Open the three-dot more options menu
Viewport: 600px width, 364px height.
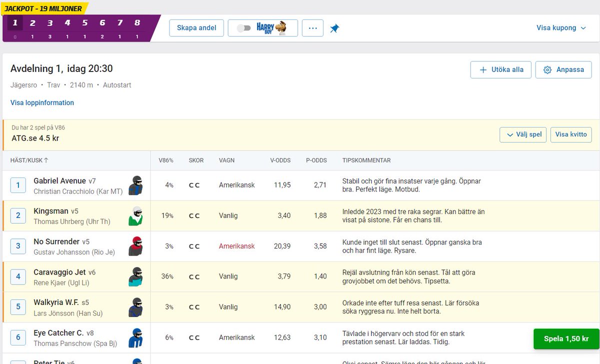click(313, 28)
